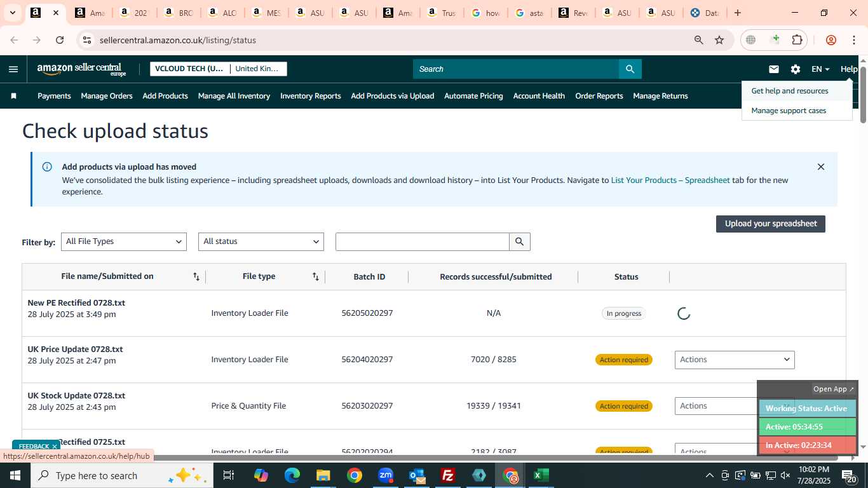
Task: Click the file search magnifier button
Action: click(519, 241)
